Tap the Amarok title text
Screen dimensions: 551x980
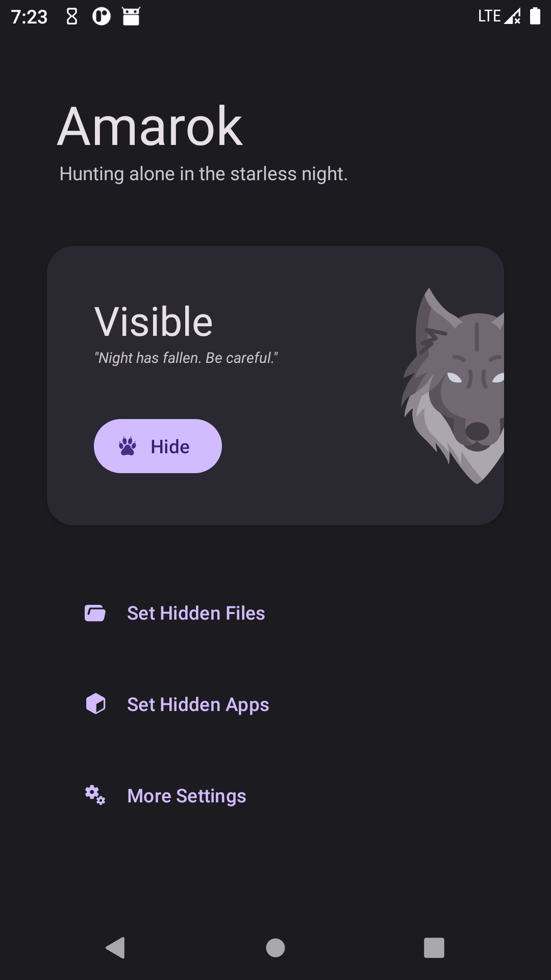[x=150, y=126]
